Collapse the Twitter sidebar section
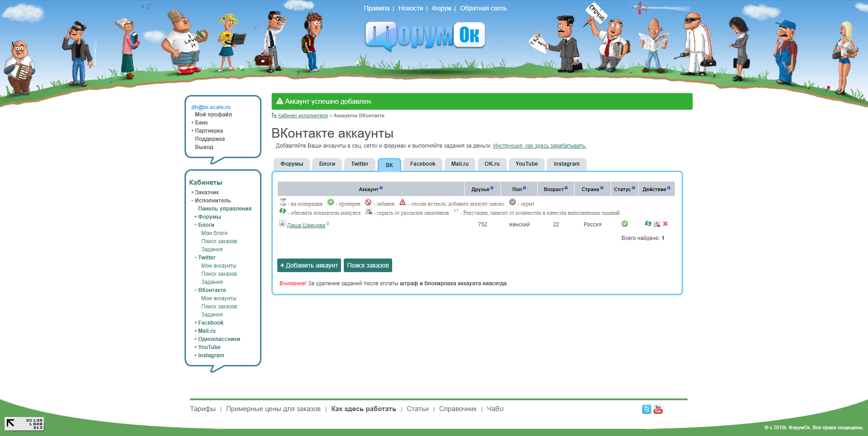 point(195,258)
